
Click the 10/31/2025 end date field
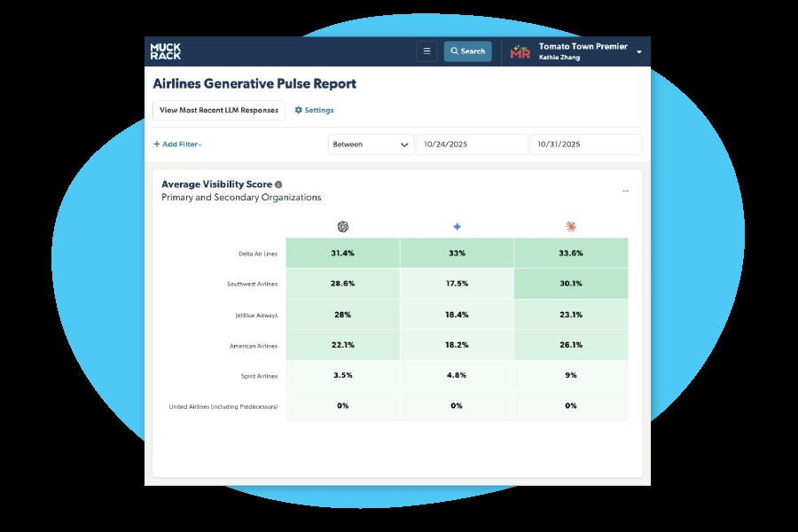[586, 145]
